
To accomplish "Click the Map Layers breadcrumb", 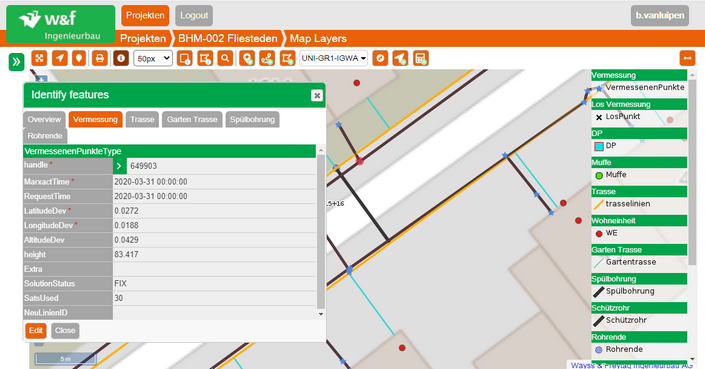I will pyautogui.click(x=318, y=39).
